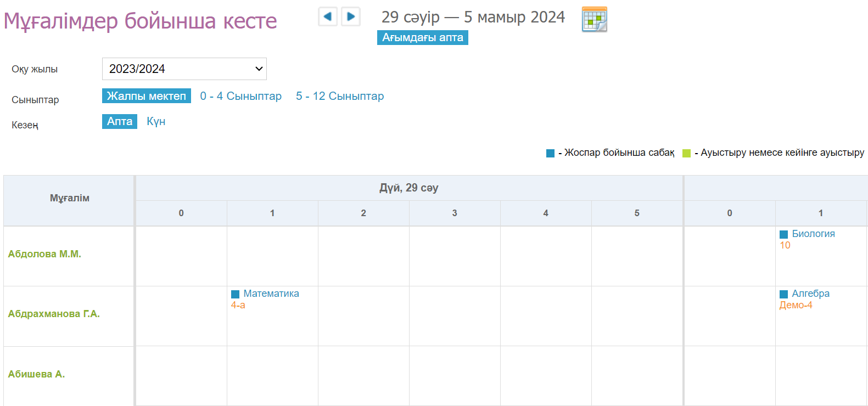Click Ағымдағы апта button
This screenshot has height=406, width=868.
point(422,37)
